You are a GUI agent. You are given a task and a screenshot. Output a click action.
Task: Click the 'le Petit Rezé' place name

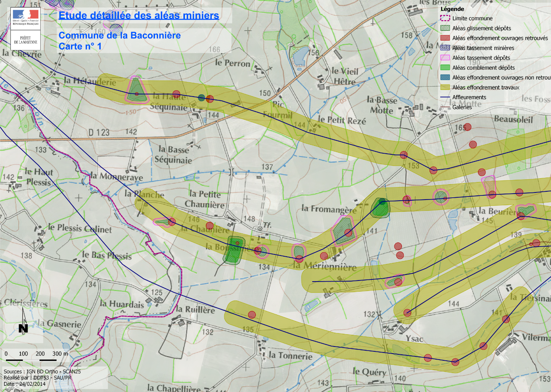pyautogui.click(x=342, y=120)
